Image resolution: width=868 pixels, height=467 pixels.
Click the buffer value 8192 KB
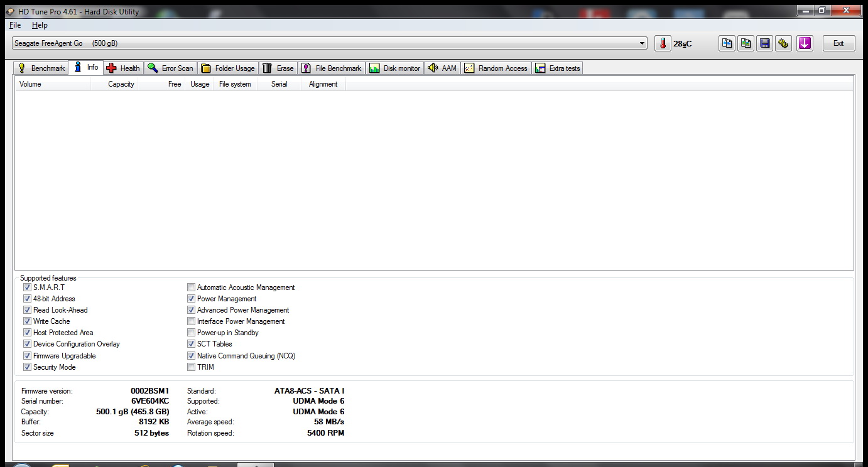[x=154, y=422]
